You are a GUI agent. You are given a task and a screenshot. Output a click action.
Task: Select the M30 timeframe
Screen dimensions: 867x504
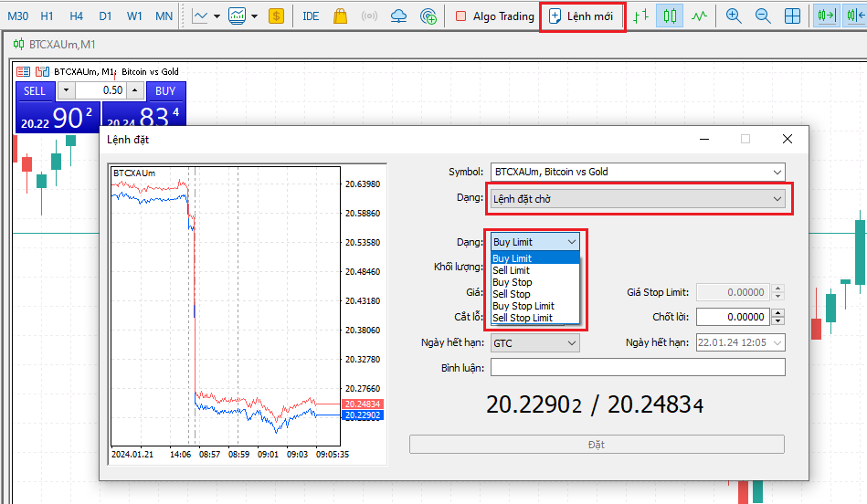pos(17,16)
